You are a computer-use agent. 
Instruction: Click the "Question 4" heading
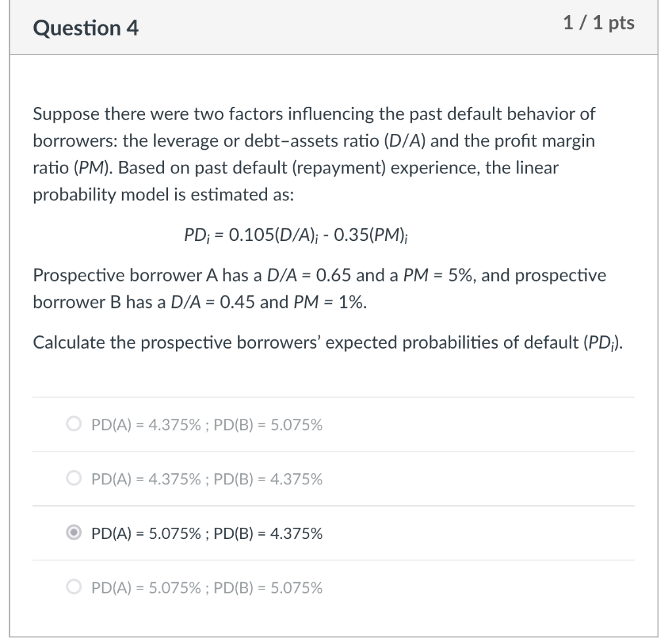click(x=86, y=28)
